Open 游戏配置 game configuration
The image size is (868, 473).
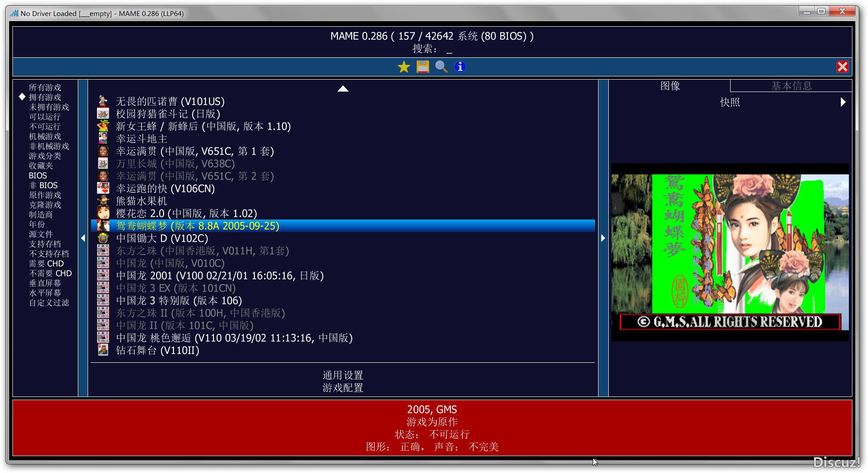(342, 388)
